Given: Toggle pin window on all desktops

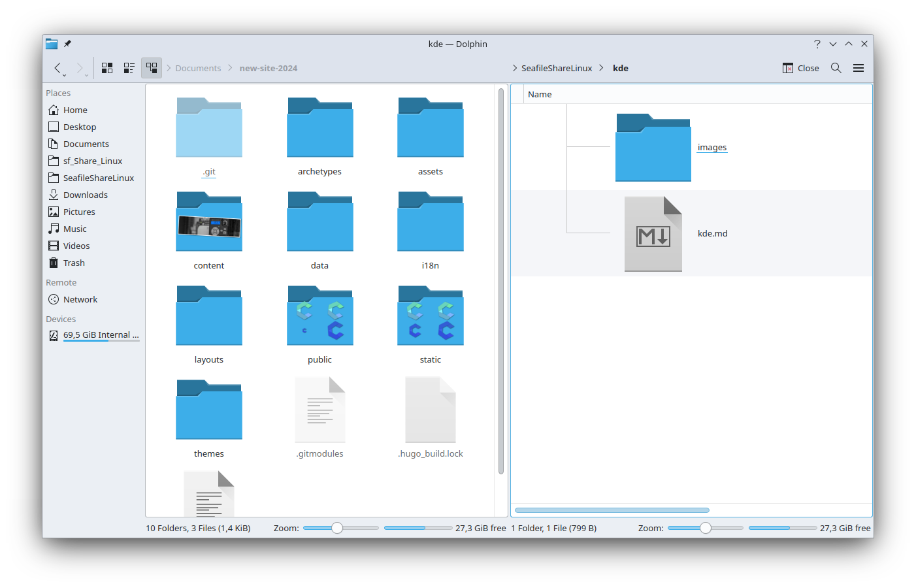Looking at the screenshot, I should coord(67,44).
